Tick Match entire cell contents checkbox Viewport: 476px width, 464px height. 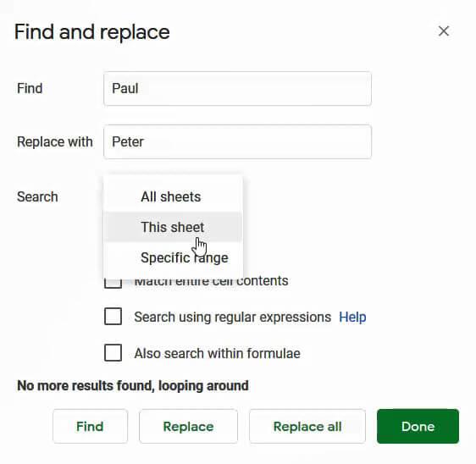[113, 283]
